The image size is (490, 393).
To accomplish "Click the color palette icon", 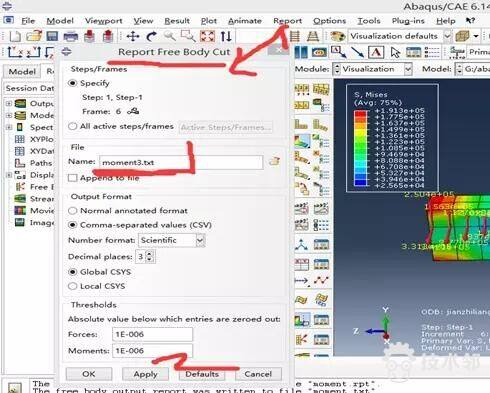I will 337,36.
